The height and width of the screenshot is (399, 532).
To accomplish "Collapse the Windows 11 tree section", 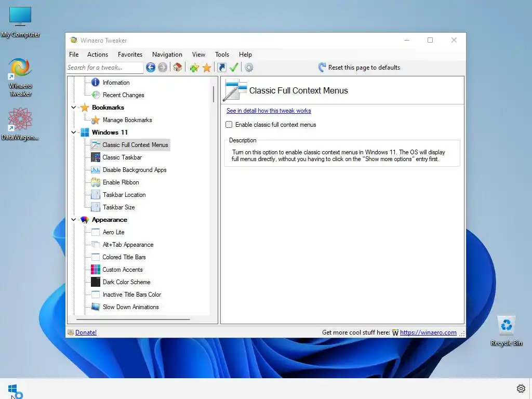I will pos(74,132).
